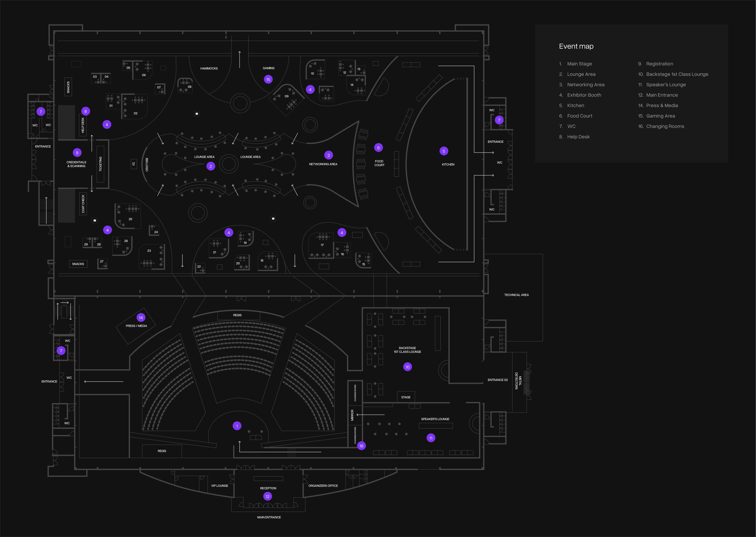Click the 'Technical Area' room label

[516, 295]
